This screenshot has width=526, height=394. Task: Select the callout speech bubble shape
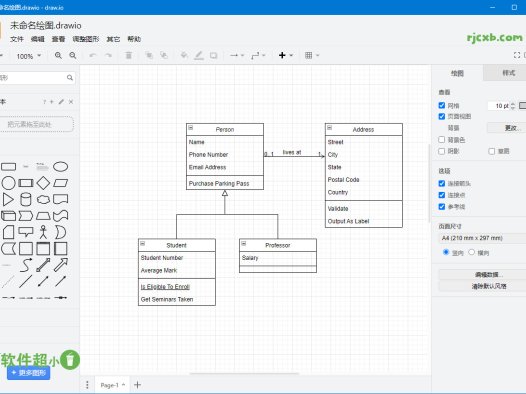26,232
